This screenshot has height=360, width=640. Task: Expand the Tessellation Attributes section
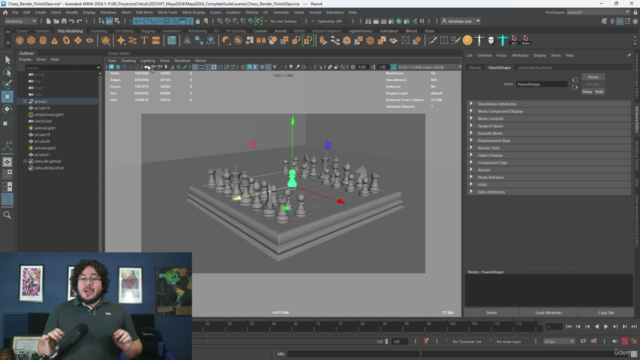549,104
